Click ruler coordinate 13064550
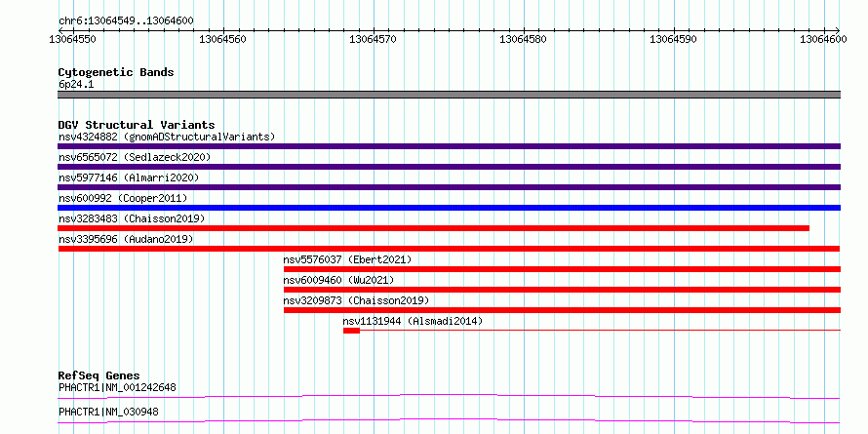This screenshot has width=868, height=434. pos(72,39)
